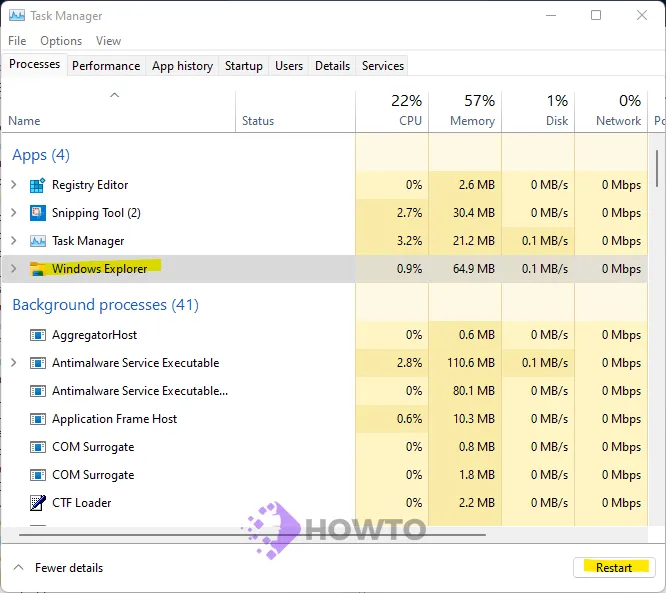Click the Task Manager process row icon
Image resolution: width=666 pixels, height=593 pixels.
tap(37, 241)
